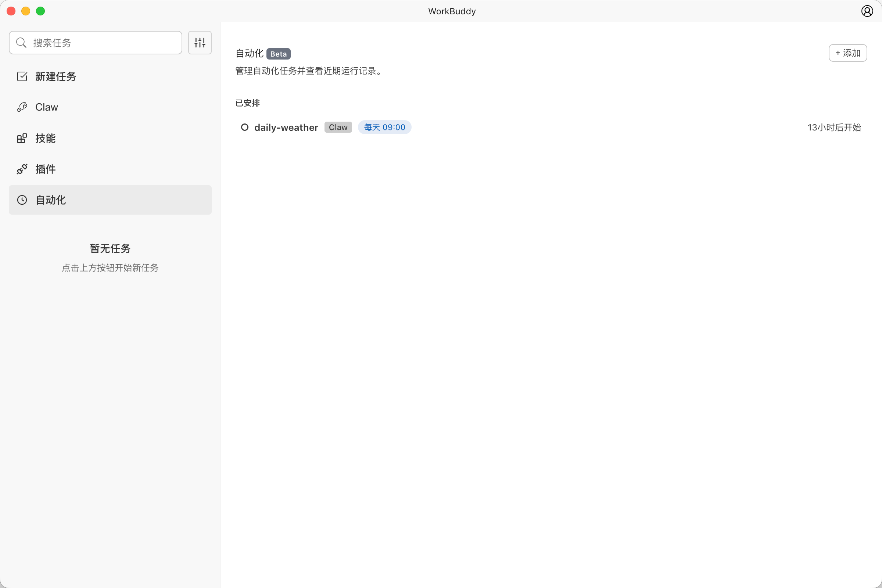Image resolution: width=882 pixels, height=588 pixels.
Task: Click the 每天 09:00 schedule chip
Action: tap(384, 127)
